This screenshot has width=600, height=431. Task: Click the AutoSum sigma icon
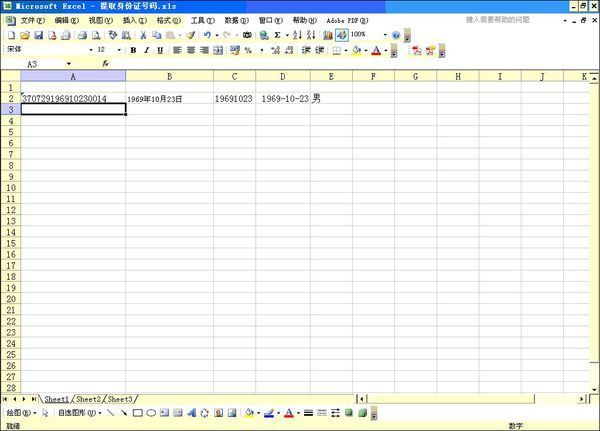coord(277,35)
